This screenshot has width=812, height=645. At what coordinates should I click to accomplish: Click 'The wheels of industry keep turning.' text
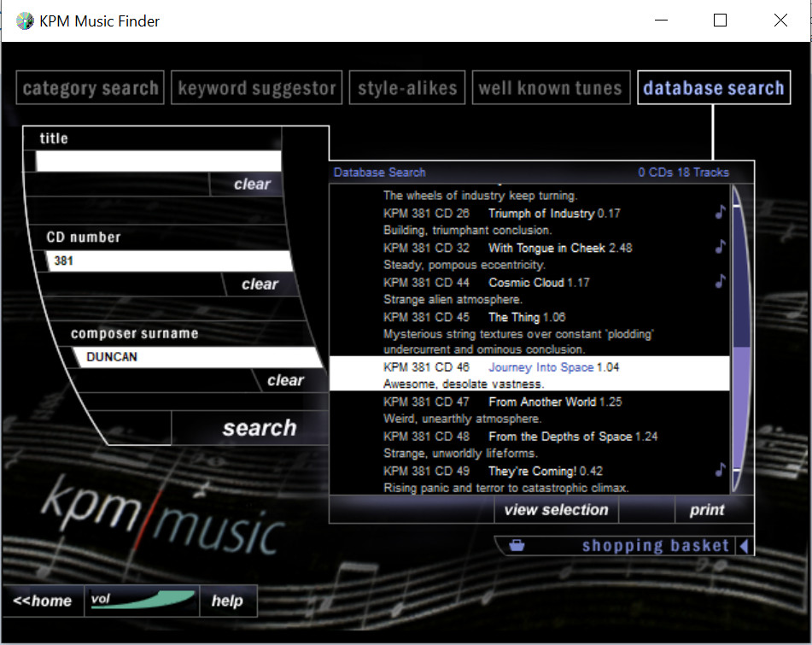pos(480,196)
